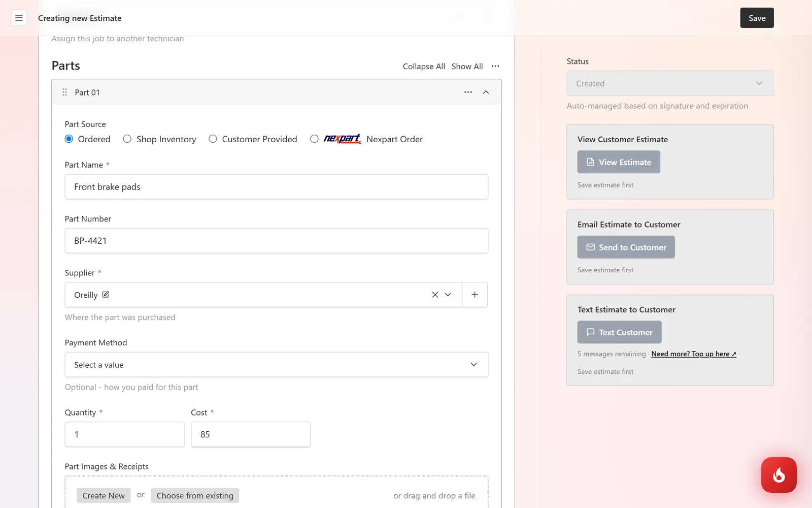Click the Text Customer button
Screen dimensions: 812x508
[619, 332]
